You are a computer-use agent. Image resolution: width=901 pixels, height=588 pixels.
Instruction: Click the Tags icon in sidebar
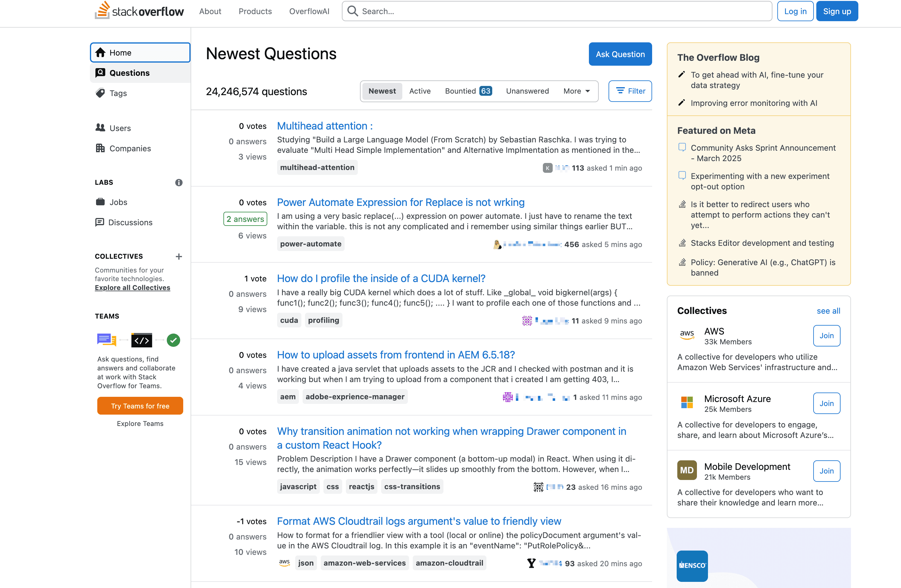(100, 93)
